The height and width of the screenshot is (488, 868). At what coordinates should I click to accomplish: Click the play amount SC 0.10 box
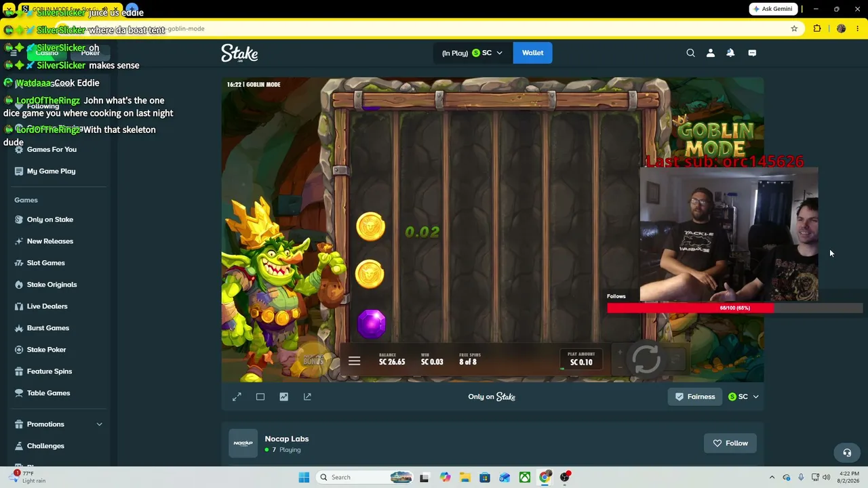[x=581, y=359]
